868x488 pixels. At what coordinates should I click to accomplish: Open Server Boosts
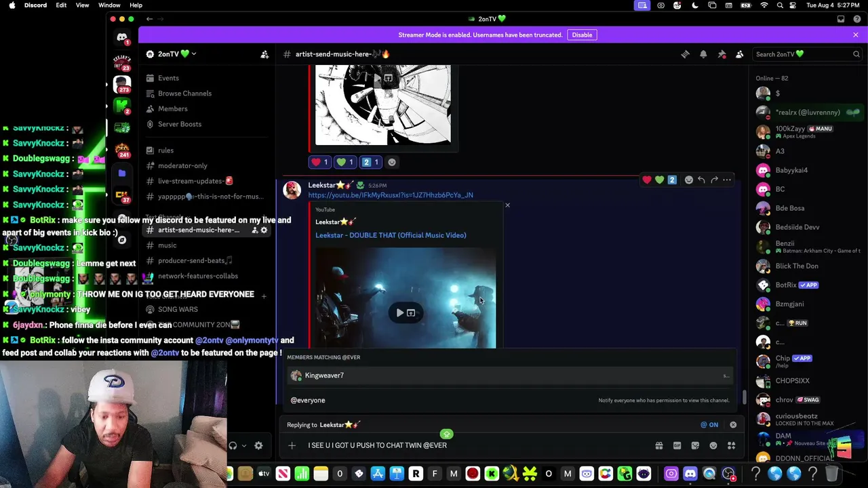(179, 124)
